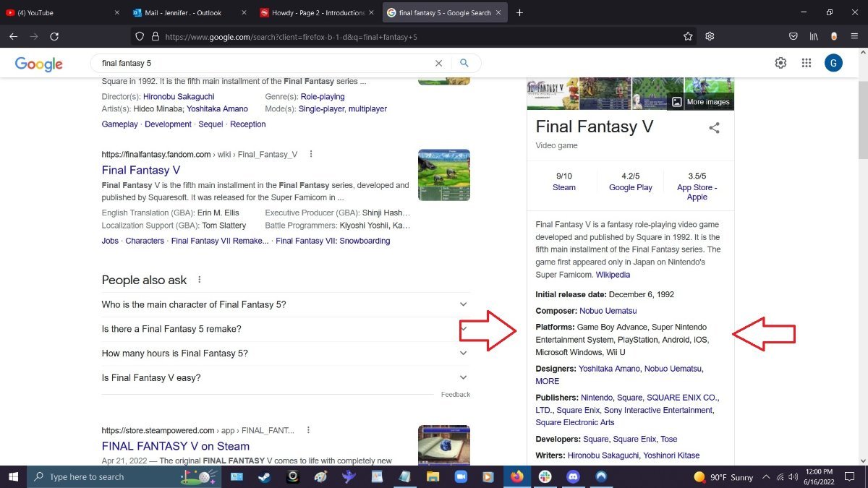
Task: Bookmark this page with the star icon
Action: (x=688, y=36)
